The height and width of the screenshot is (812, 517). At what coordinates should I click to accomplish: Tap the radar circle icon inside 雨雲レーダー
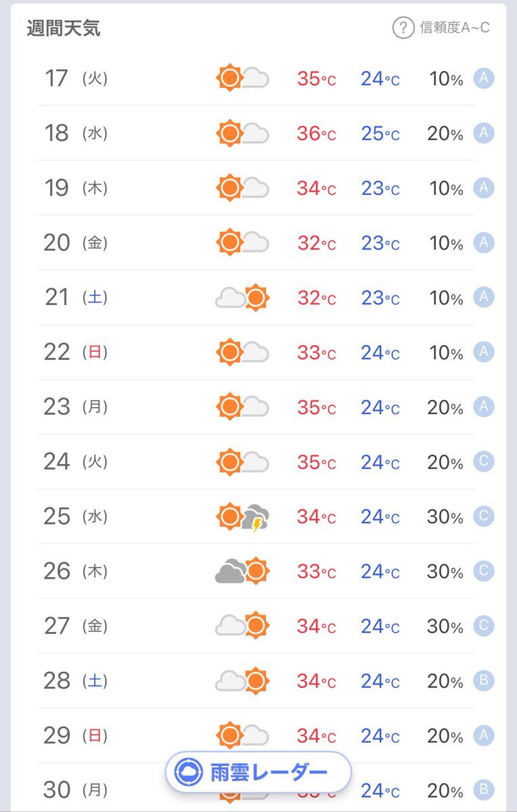(189, 772)
